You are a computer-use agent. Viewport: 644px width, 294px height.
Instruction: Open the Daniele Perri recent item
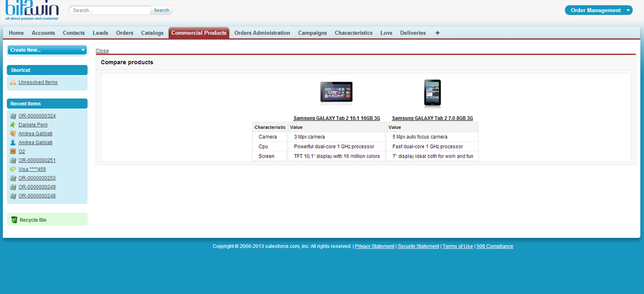pyautogui.click(x=33, y=125)
